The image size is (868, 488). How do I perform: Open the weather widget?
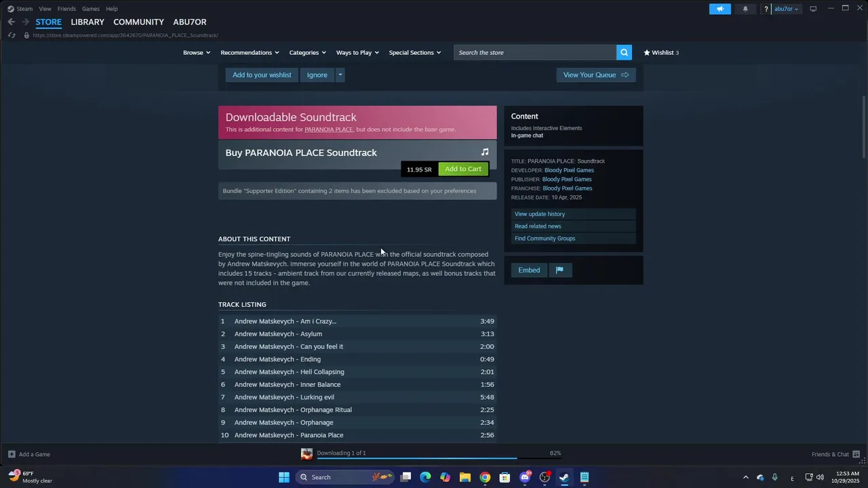(x=31, y=477)
